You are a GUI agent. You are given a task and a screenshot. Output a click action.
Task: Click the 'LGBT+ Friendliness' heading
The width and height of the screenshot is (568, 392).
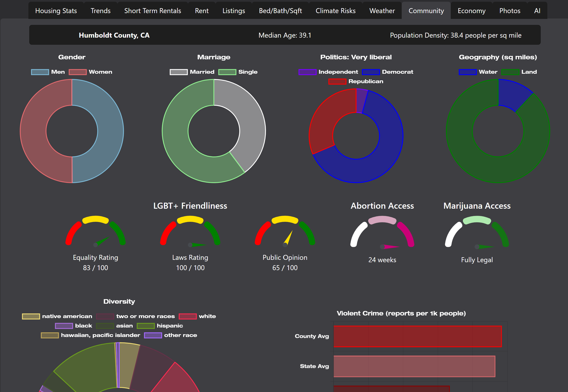(x=190, y=206)
